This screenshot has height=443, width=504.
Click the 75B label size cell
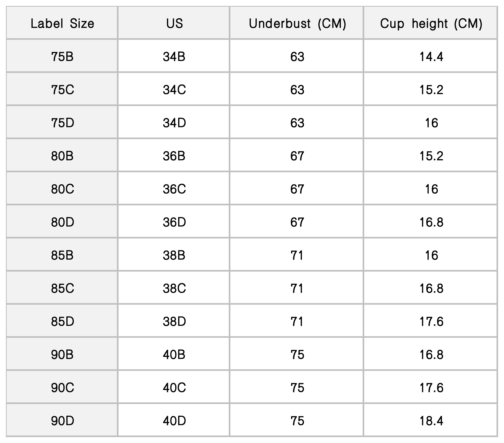62,57
